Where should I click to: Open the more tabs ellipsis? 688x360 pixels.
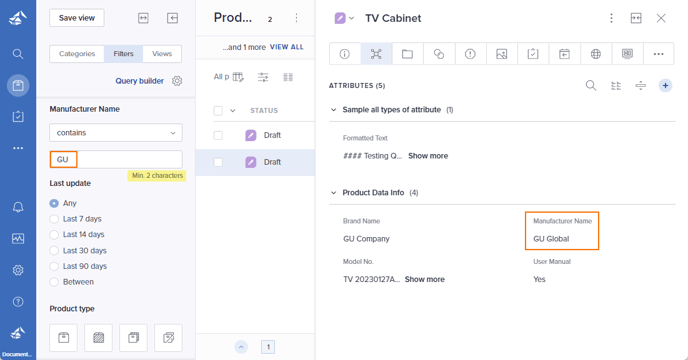tap(659, 54)
